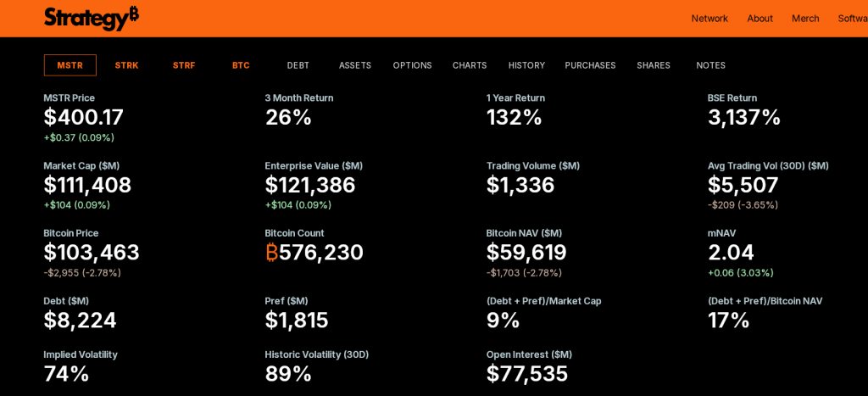Click the orange Bitcoin symbol beside 576,230
This screenshot has height=396, width=868.
click(x=271, y=253)
